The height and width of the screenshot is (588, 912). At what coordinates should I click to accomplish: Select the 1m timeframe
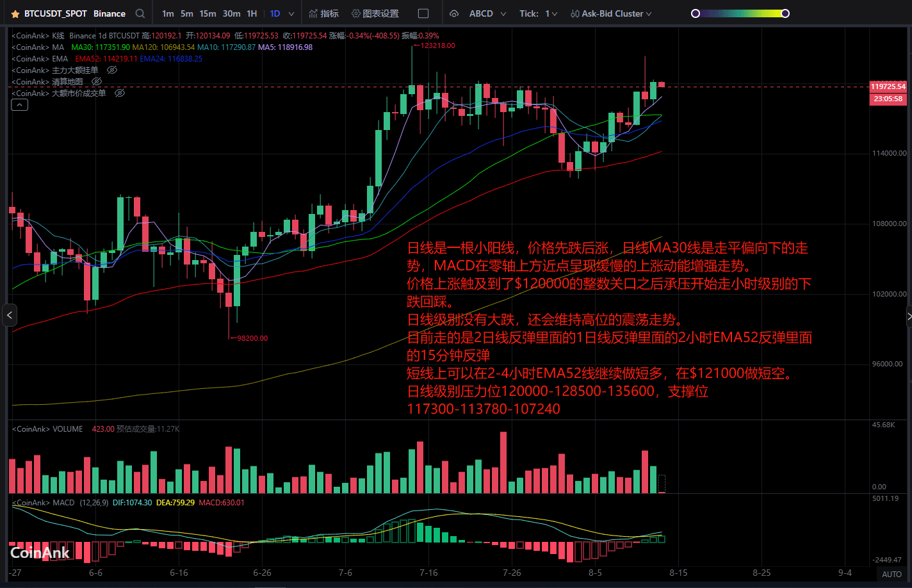tap(168, 13)
